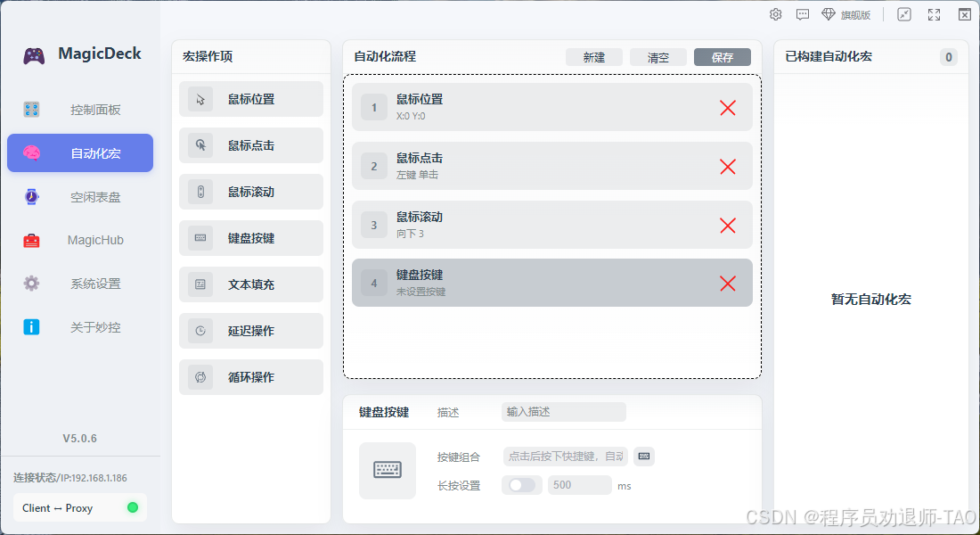
Task: Click the 暂无自动化宏 placeholder text
Action: point(871,299)
